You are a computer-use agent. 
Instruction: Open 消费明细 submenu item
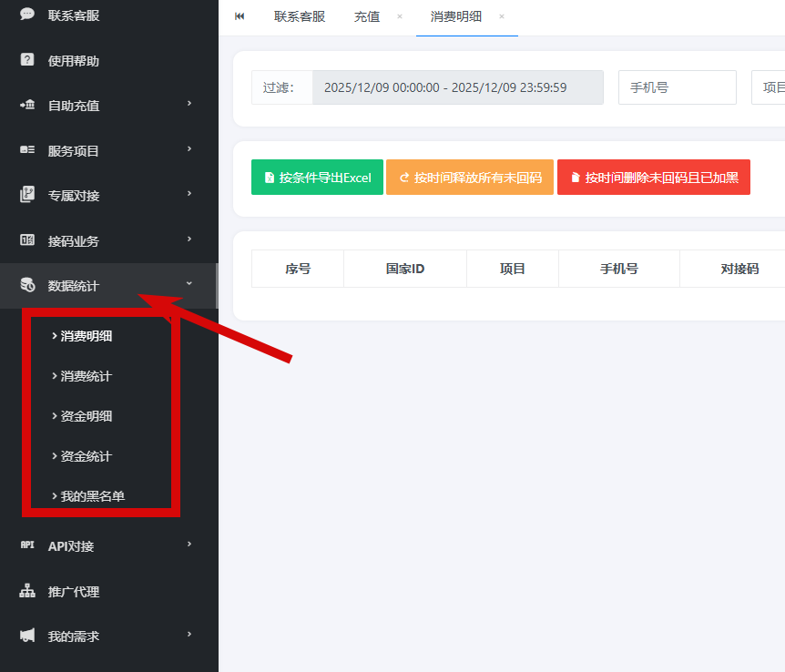point(86,336)
